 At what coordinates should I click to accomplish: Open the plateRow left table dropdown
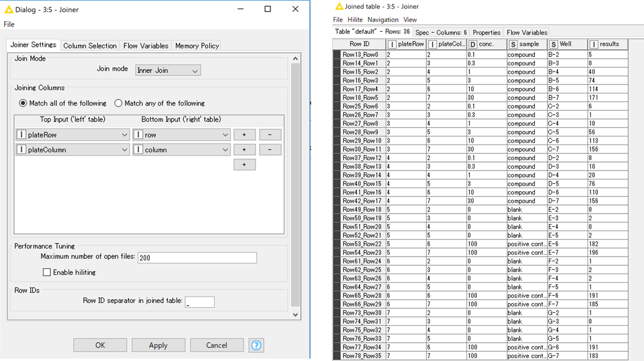tap(73, 135)
